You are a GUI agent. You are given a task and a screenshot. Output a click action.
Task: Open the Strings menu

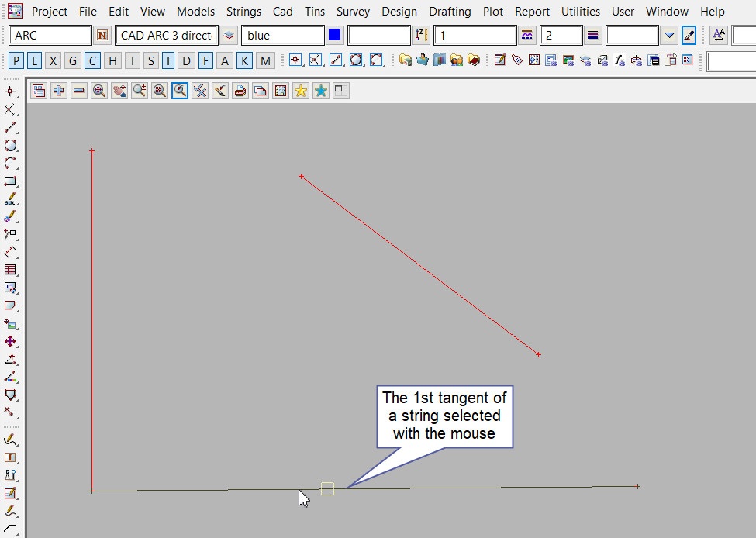click(243, 12)
